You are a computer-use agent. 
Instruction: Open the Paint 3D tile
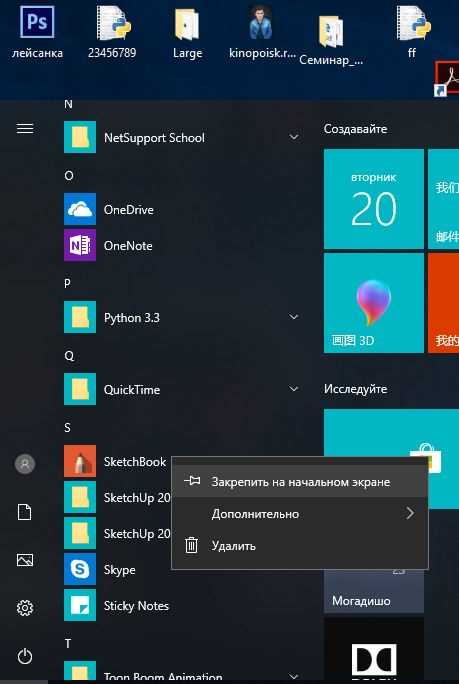374,303
